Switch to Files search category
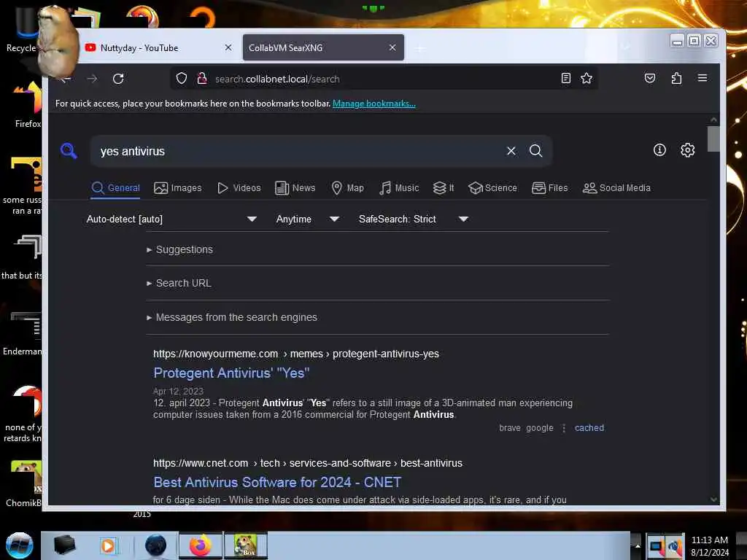This screenshot has height=560, width=747. click(550, 187)
